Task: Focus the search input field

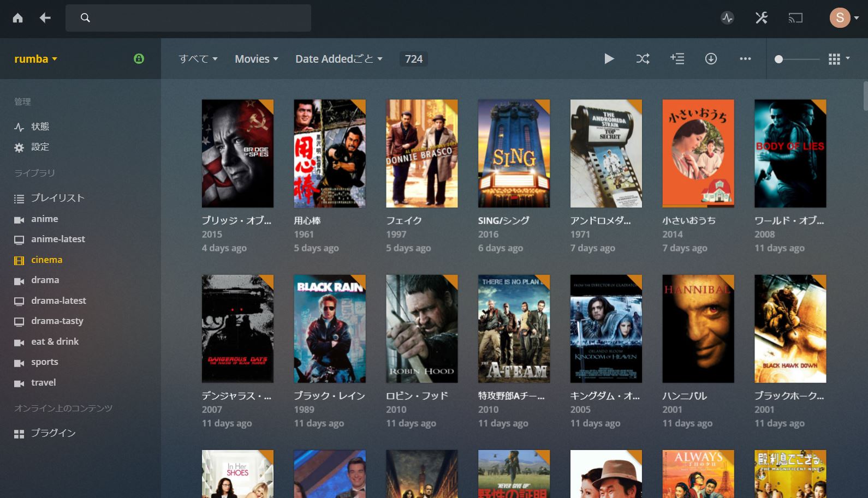Action: pos(188,18)
